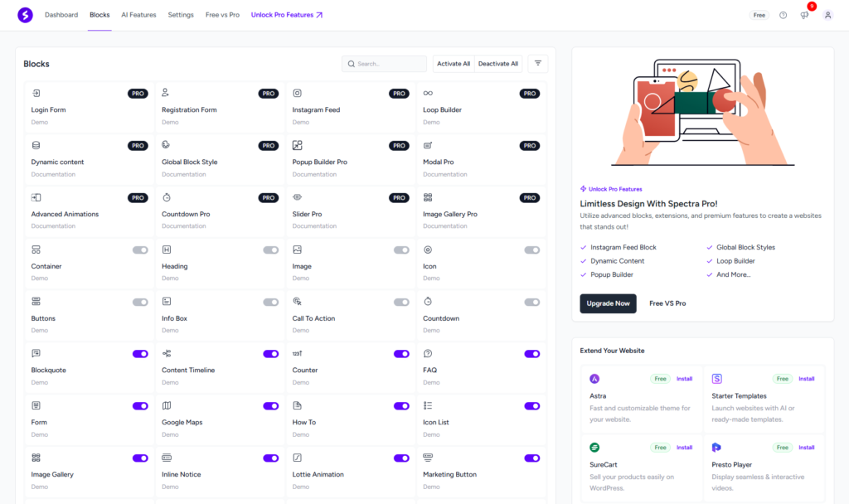849x504 pixels.
Task: Install the Presto Player plugin
Action: [x=806, y=447]
